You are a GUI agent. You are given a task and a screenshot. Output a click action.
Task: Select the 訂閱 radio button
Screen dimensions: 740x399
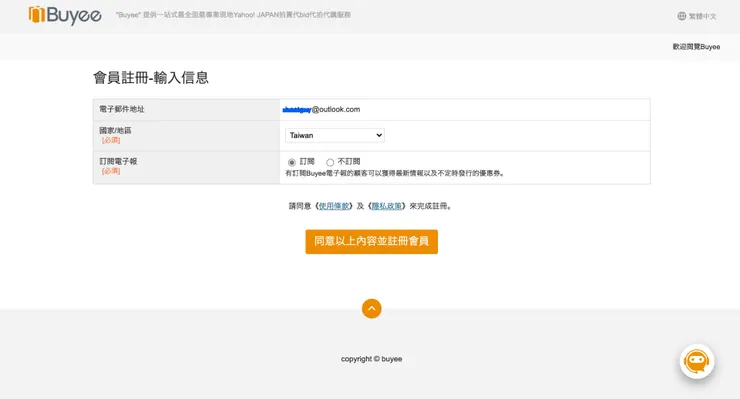pos(292,162)
